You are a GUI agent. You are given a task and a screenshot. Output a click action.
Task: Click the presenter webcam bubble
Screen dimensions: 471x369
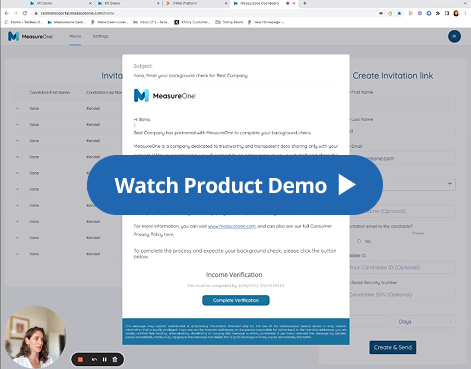34,337
